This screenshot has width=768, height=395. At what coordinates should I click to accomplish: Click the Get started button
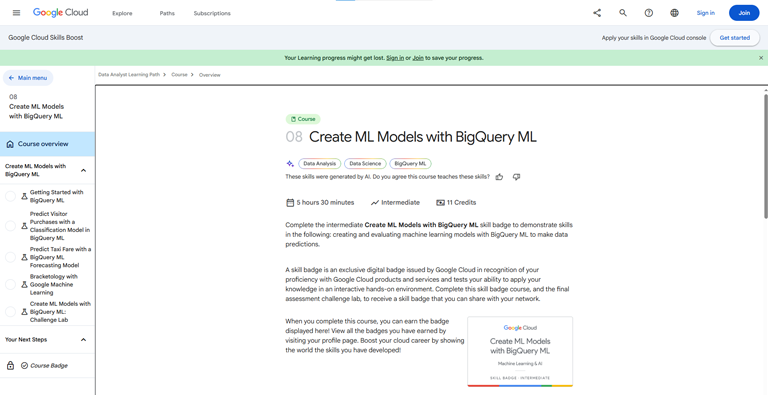pos(735,38)
